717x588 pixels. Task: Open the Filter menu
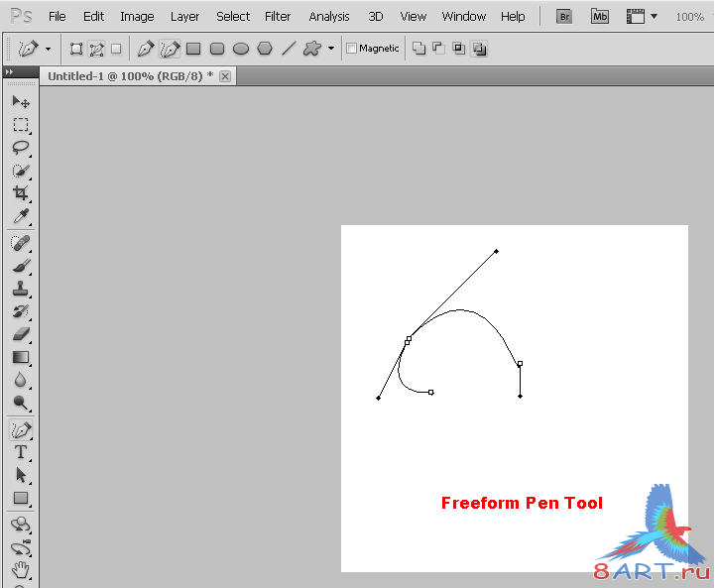[278, 17]
